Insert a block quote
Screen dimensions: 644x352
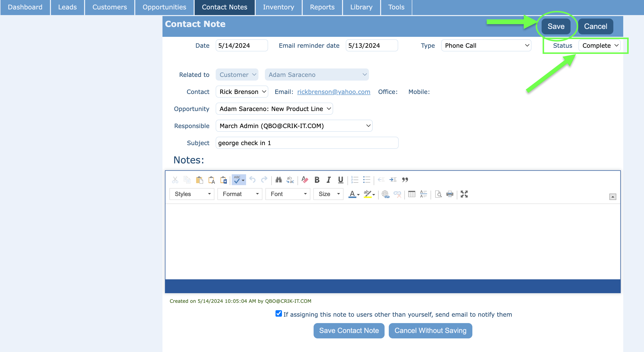coord(405,180)
